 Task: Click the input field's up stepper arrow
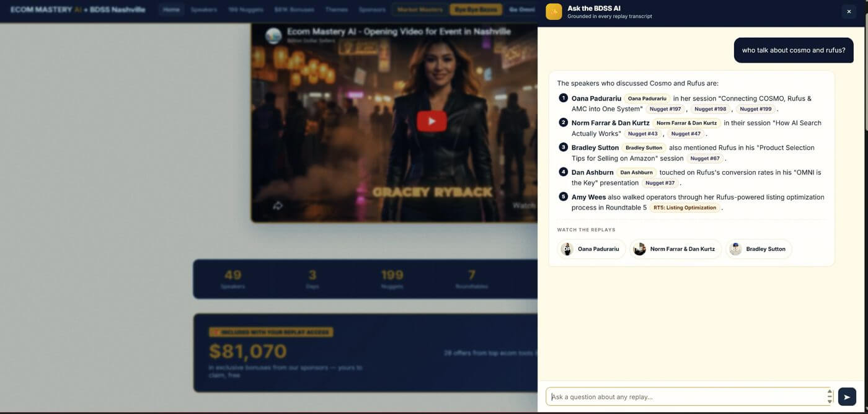coord(830,392)
